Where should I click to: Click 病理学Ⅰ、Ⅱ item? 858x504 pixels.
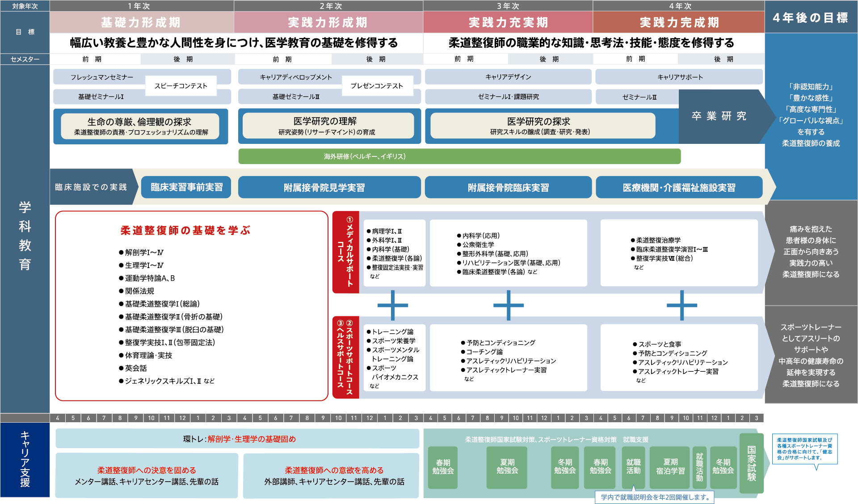(x=384, y=231)
